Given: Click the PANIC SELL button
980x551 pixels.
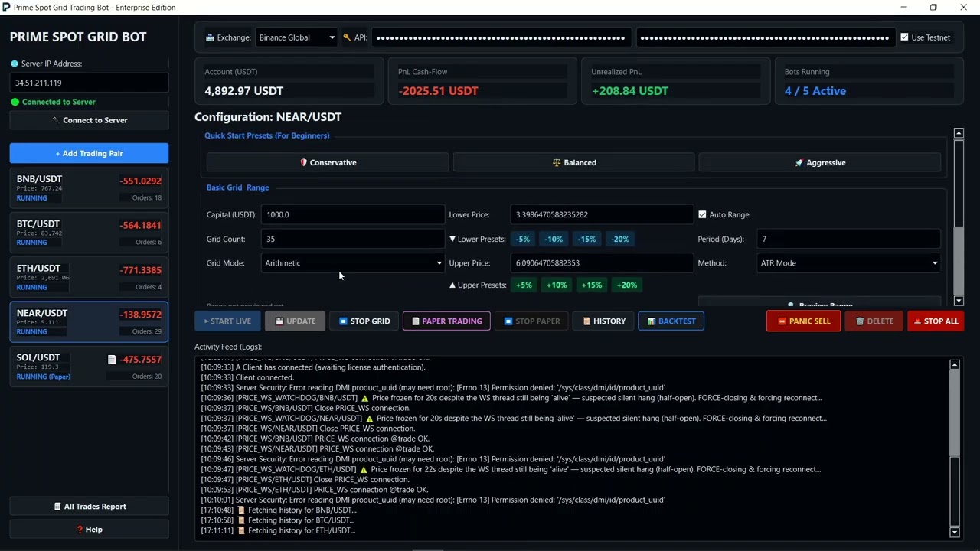Looking at the screenshot, I should pyautogui.click(x=803, y=321).
